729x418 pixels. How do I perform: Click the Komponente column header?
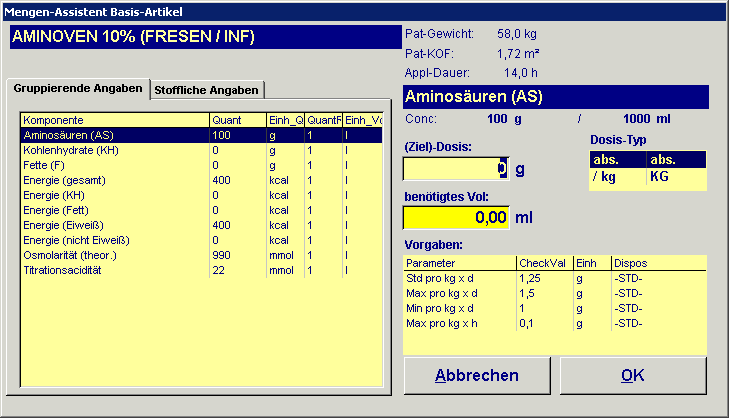pyautogui.click(x=115, y=120)
